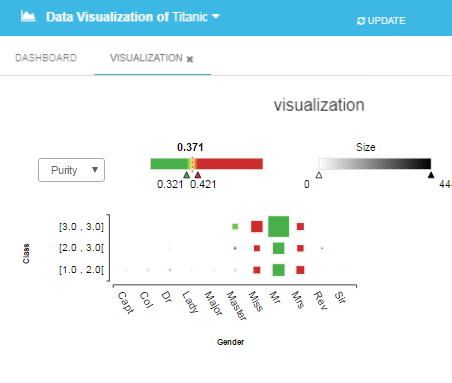Select the large green Mr square in class 3.0 row
This screenshot has height=383, width=452.
tap(278, 226)
